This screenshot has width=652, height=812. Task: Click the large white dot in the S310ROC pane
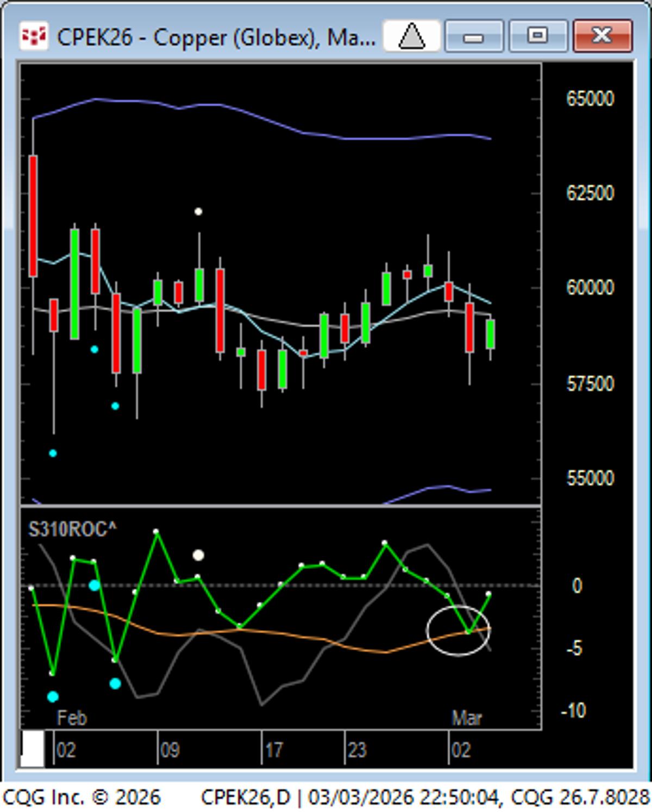(x=198, y=555)
